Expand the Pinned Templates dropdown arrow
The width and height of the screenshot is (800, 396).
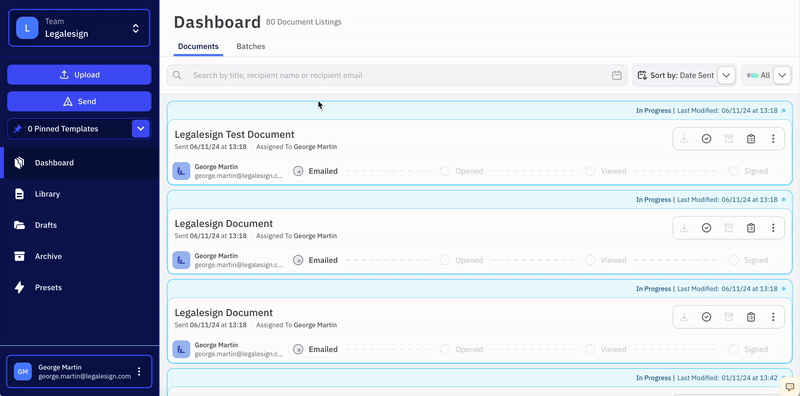point(141,129)
